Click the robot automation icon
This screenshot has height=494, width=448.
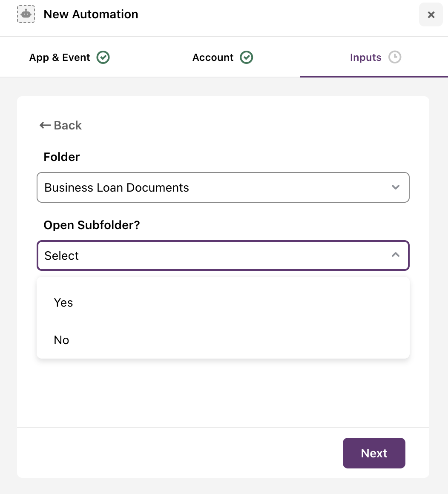tap(26, 14)
